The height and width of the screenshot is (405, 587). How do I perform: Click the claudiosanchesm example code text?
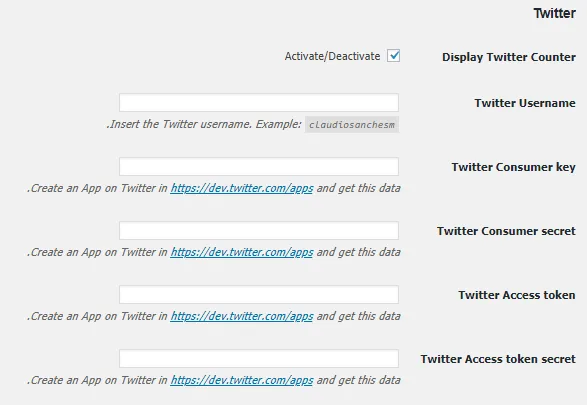tap(352, 125)
